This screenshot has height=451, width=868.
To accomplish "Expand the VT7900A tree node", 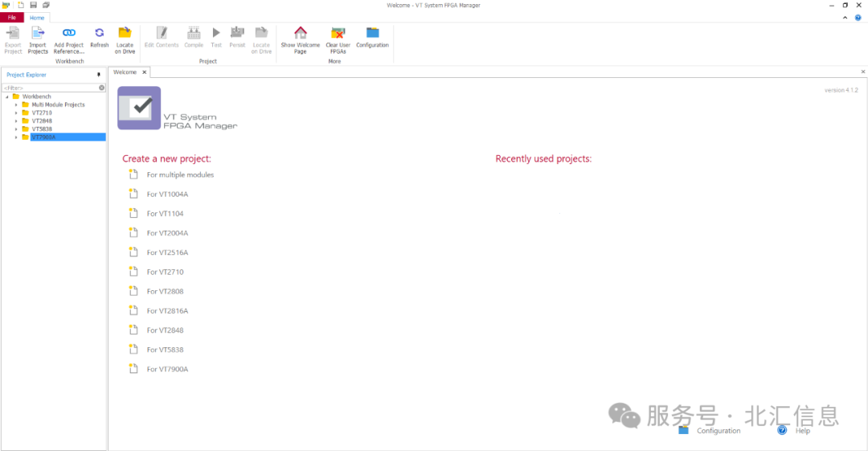I will pos(16,137).
